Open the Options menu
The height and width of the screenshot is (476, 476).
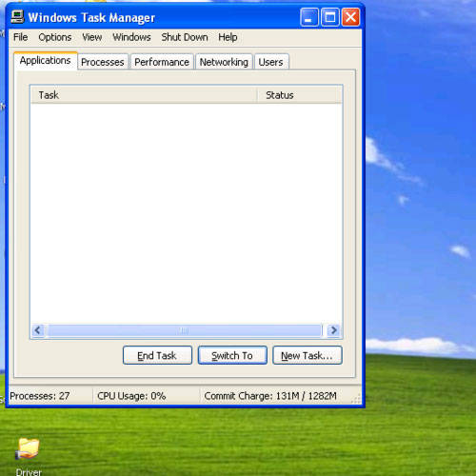[55, 37]
